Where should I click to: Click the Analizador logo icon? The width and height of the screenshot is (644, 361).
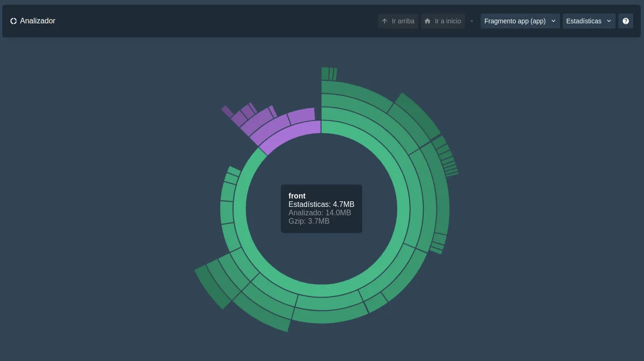coord(14,21)
